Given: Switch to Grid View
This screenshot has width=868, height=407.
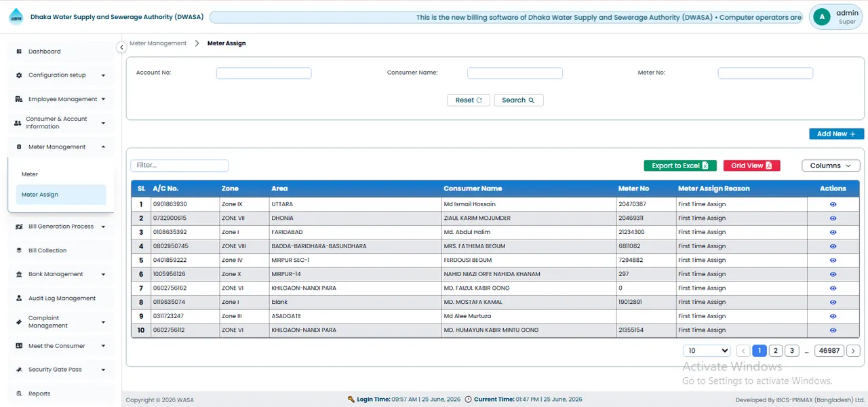Looking at the screenshot, I should coord(751,166).
